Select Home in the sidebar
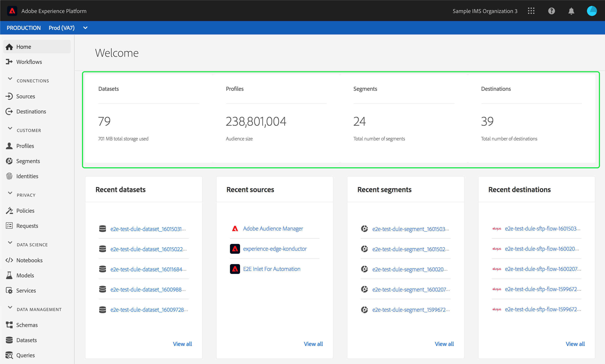 [x=37, y=47]
